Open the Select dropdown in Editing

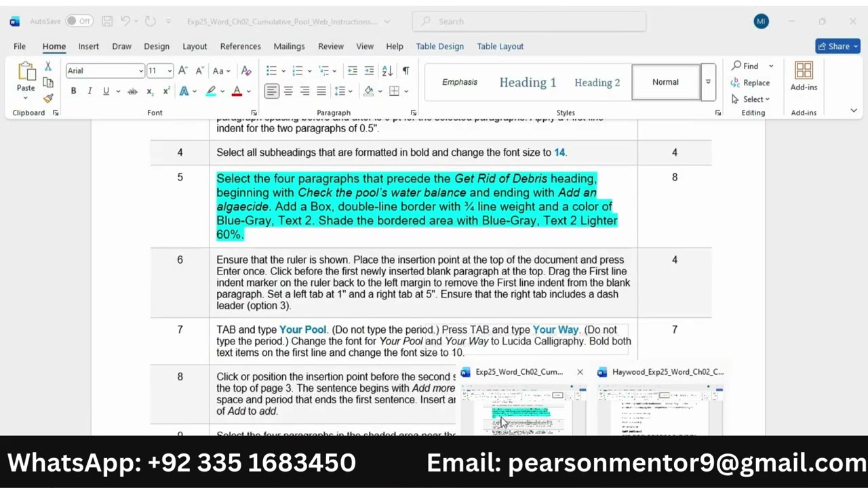751,99
